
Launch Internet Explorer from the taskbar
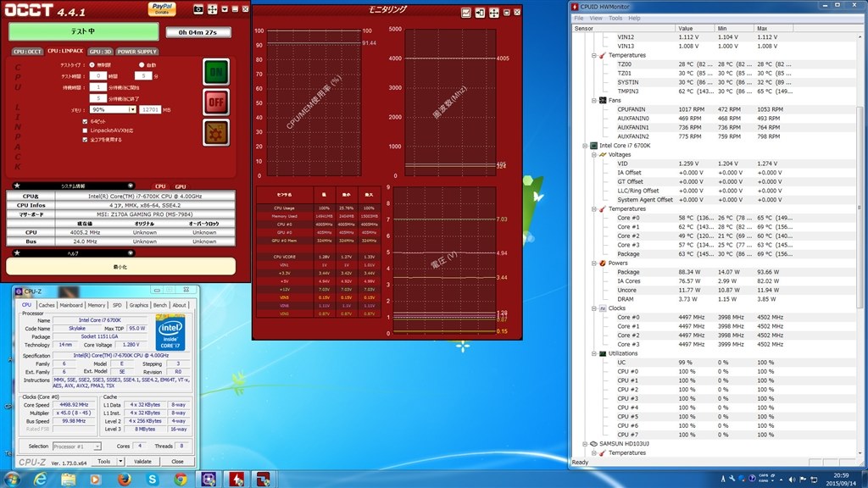pyautogui.click(x=40, y=480)
